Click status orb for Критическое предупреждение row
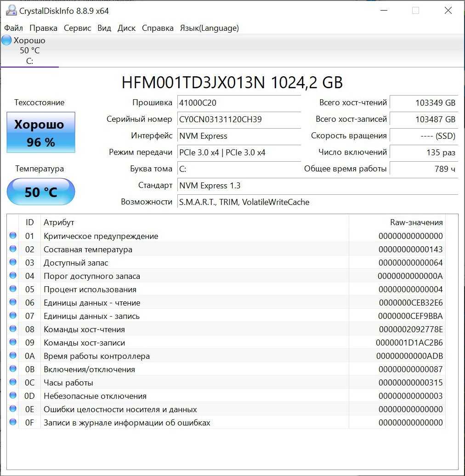This screenshot has height=476, width=465. 13,236
